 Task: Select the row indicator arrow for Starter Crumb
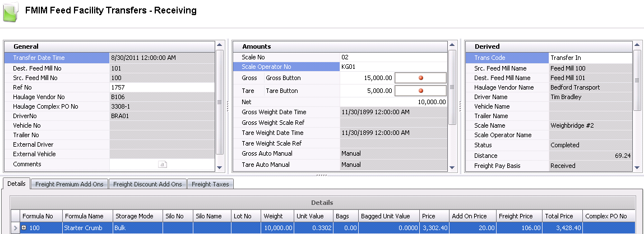pos(15,228)
